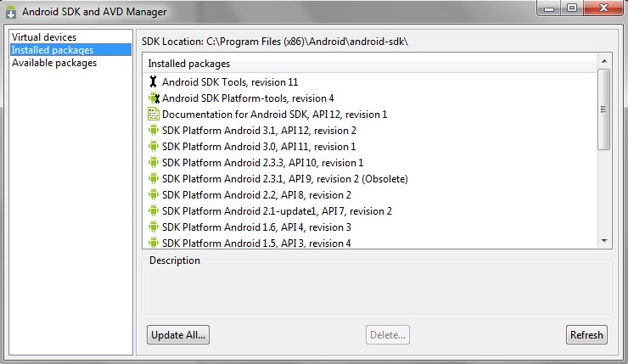628x364 pixels.
Task: Select 'SDK Platform Android 2.1-update1, API 7' row
Action: click(370, 210)
